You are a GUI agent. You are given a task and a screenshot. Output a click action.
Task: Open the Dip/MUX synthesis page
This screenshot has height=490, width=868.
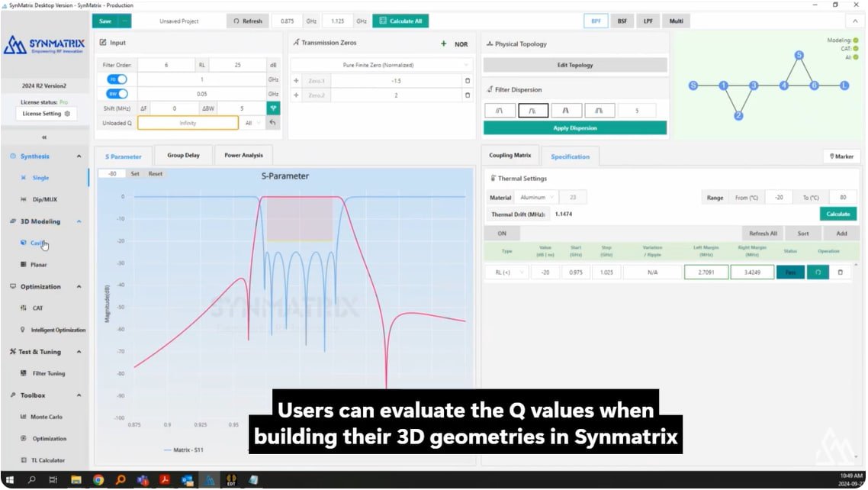pyautogui.click(x=44, y=199)
